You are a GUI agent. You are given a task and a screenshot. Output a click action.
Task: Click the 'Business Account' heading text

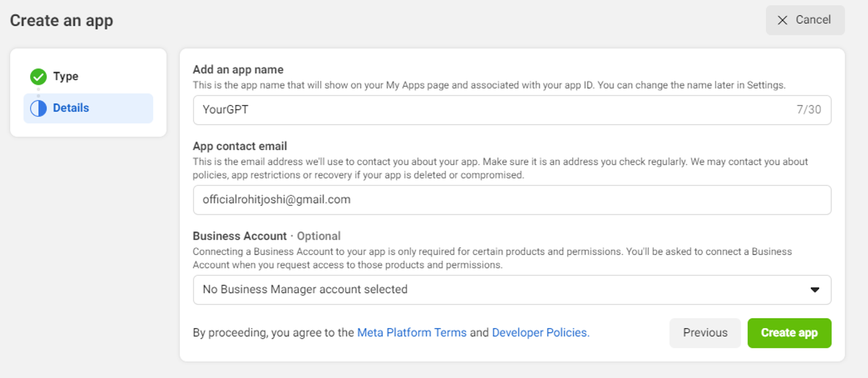pyautogui.click(x=240, y=236)
